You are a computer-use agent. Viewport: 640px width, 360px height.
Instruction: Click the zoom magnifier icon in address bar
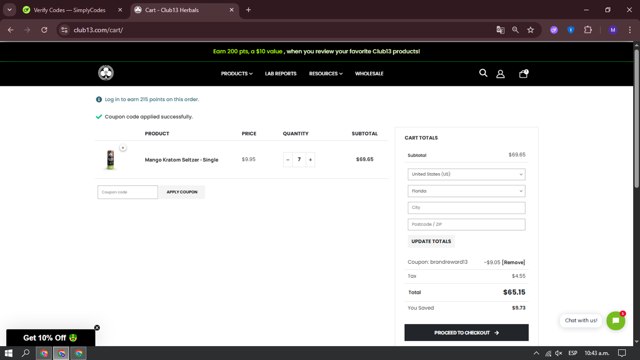516,30
